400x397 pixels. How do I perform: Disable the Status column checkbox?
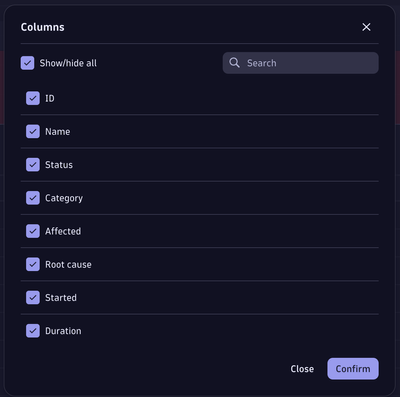point(33,165)
